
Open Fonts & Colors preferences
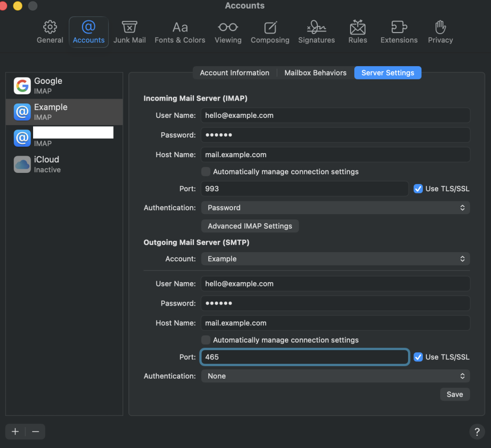180,32
